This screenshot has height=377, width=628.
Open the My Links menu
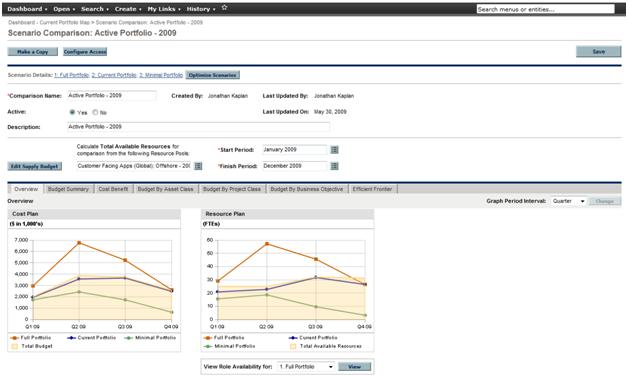point(164,9)
